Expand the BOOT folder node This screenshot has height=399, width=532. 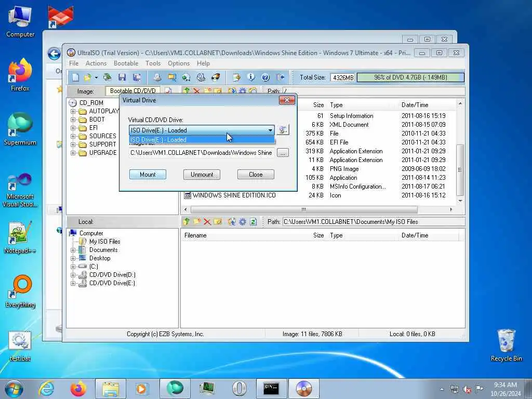pyautogui.click(x=73, y=119)
